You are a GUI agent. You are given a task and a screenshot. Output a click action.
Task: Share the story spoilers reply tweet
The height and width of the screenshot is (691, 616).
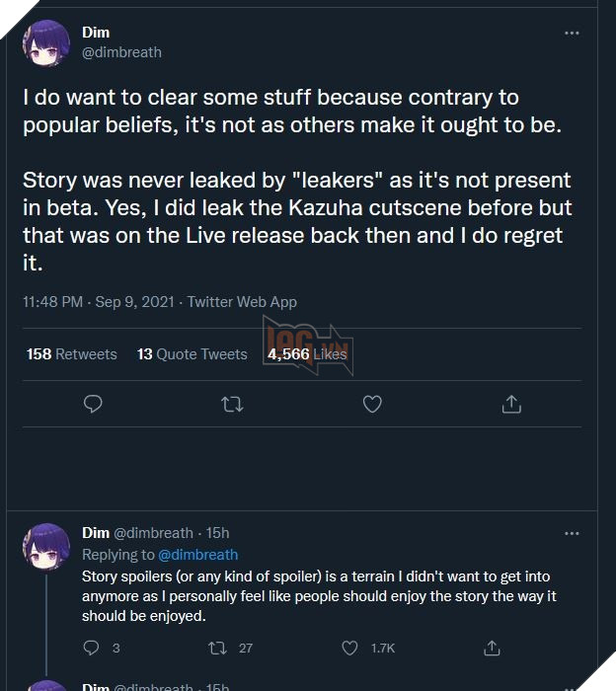coord(492,648)
